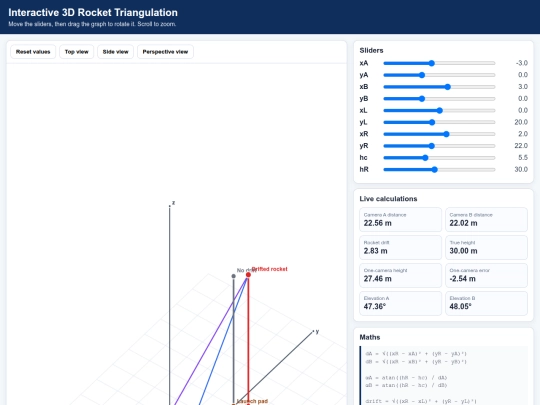The image size is (540, 405).
Task: Click the Camera A distance card
Action: click(401, 219)
